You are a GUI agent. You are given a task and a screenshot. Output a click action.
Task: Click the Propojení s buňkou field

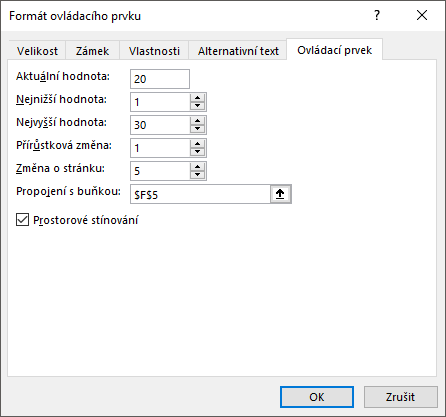(x=200, y=194)
